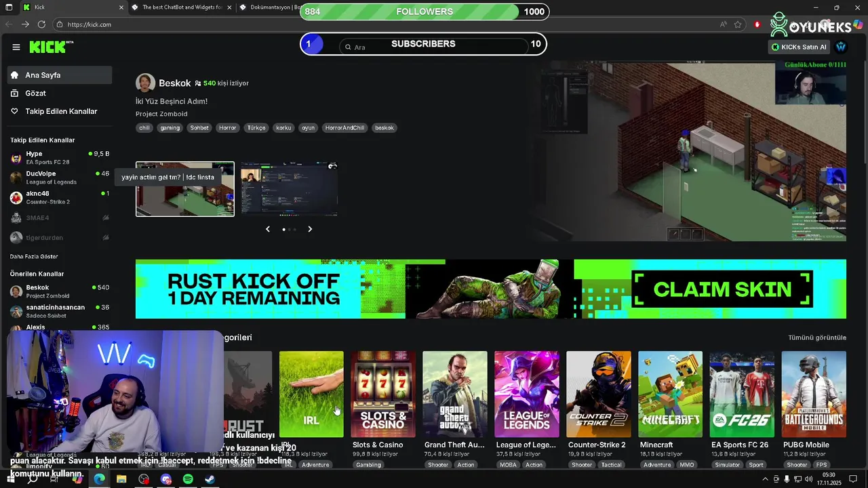Select the Gambling tag under Slots & Casino

(369, 465)
